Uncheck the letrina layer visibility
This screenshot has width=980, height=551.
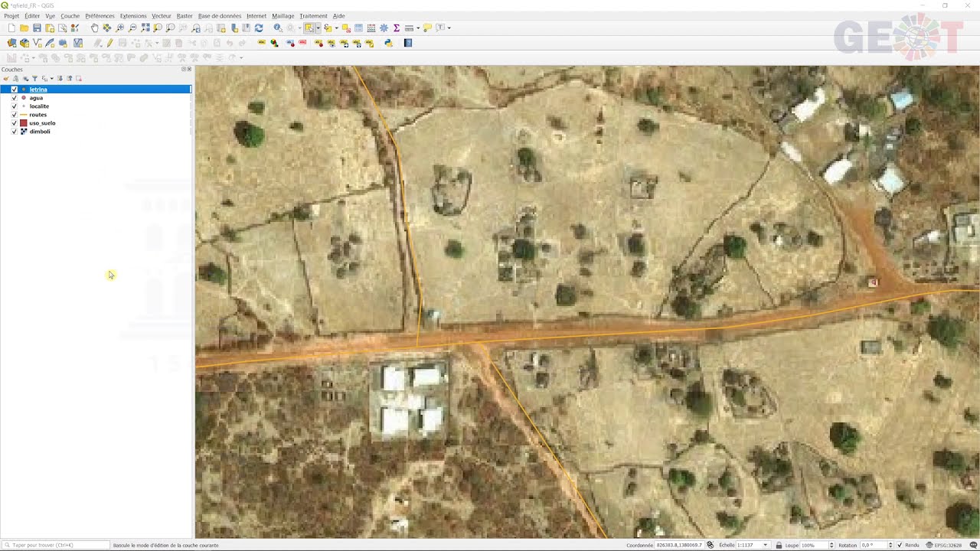(15, 90)
